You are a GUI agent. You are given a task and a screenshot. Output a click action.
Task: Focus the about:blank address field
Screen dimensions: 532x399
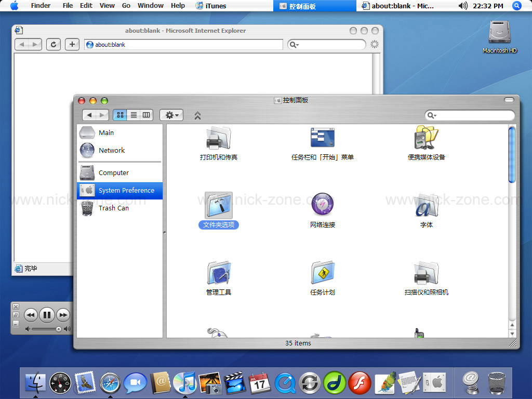click(183, 45)
